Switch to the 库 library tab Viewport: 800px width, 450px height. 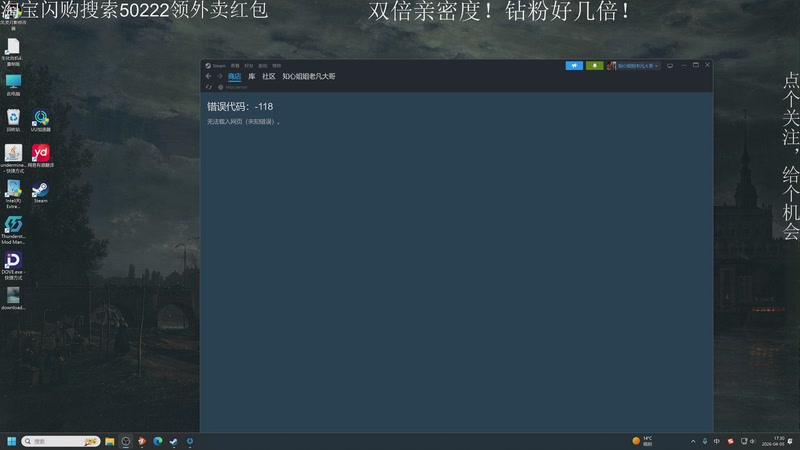252,76
